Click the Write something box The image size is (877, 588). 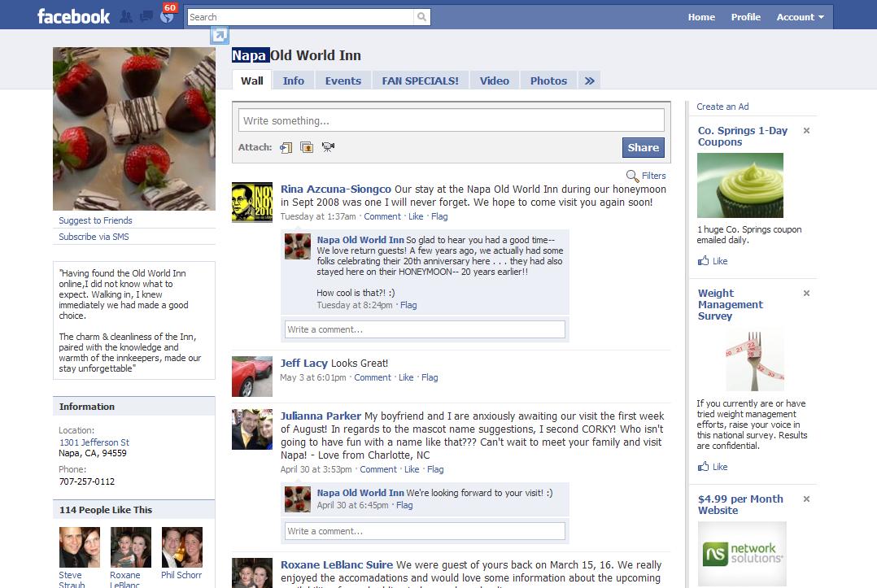452,120
